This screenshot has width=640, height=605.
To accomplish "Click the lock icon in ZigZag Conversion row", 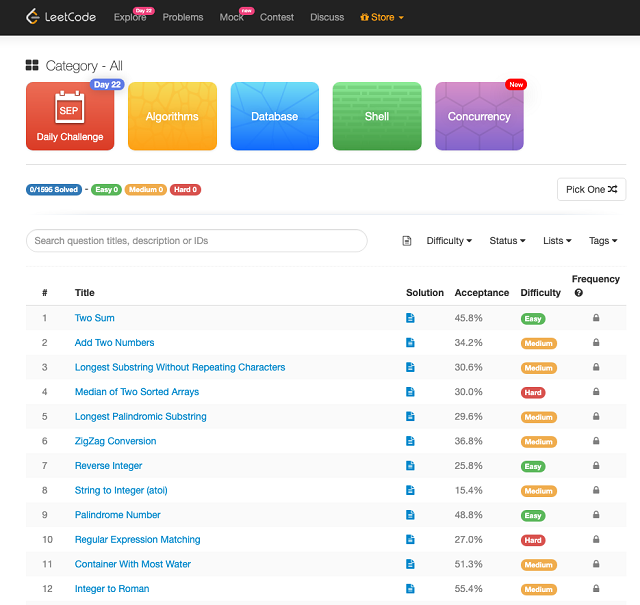I will [596, 440].
